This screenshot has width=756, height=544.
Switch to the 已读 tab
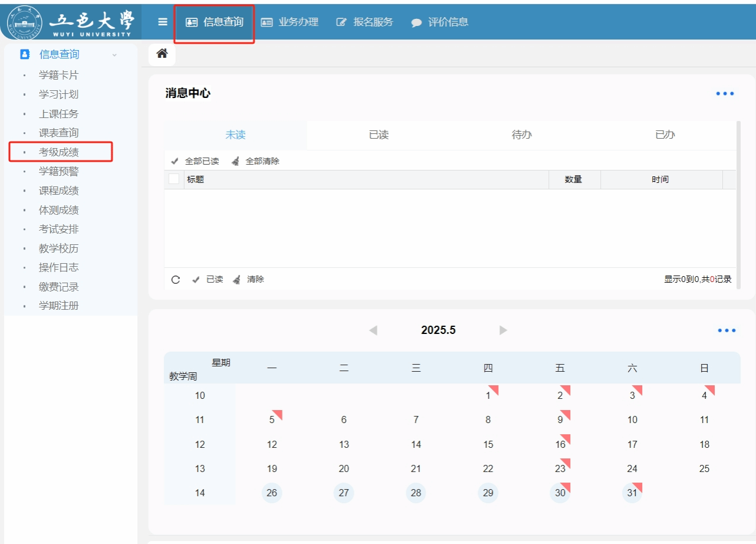tap(379, 135)
